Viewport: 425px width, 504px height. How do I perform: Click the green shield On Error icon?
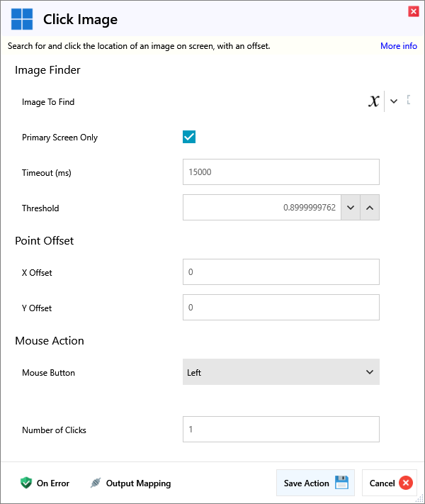[x=26, y=483]
